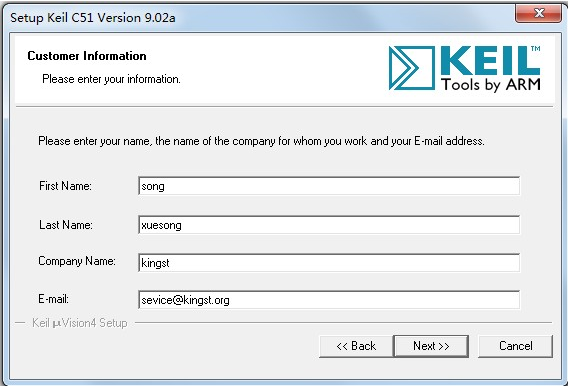Click the KEIL wordmark in the header
The height and width of the screenshot is (387, 568).
tap(490, 61)
